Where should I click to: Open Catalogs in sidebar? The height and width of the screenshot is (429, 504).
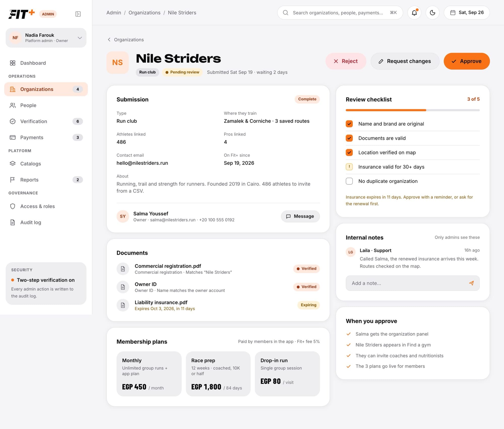[x=46, y=164]
